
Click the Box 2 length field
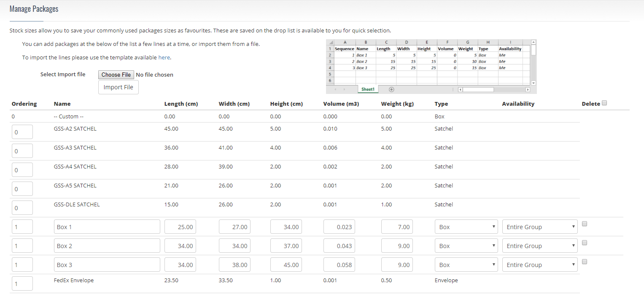pyautogui.click(x=180, y=246)
